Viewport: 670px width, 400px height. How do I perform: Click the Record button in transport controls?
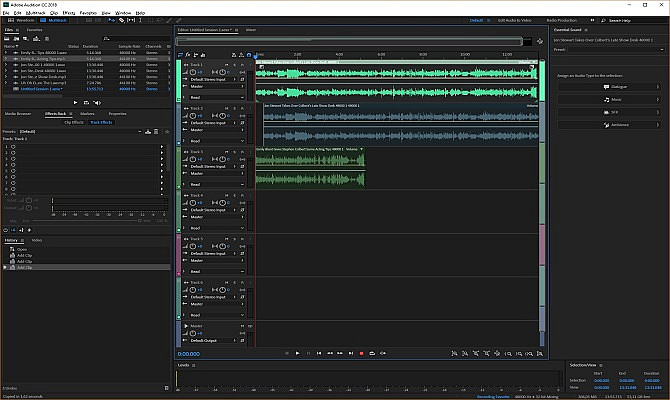(x=361, y=353)
